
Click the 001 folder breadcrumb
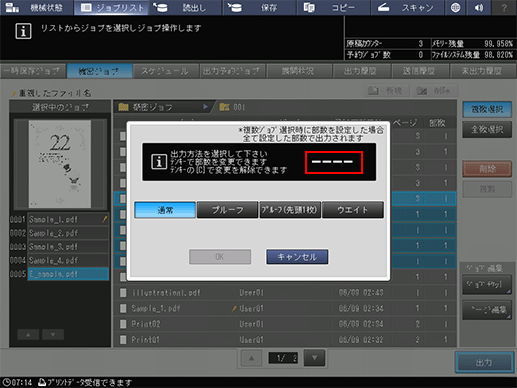[232, 107]
